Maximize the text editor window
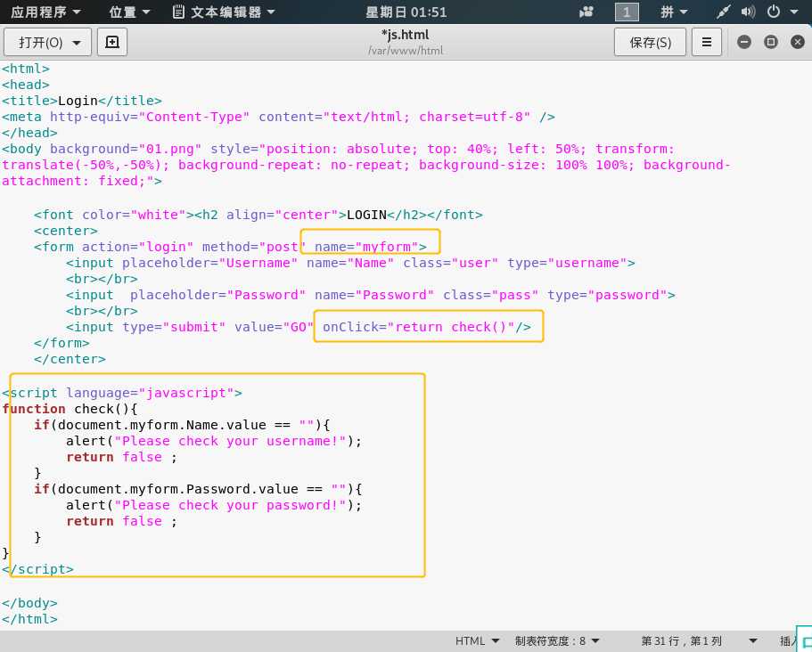This screenshot has height=652, width=812. point(771,42)
